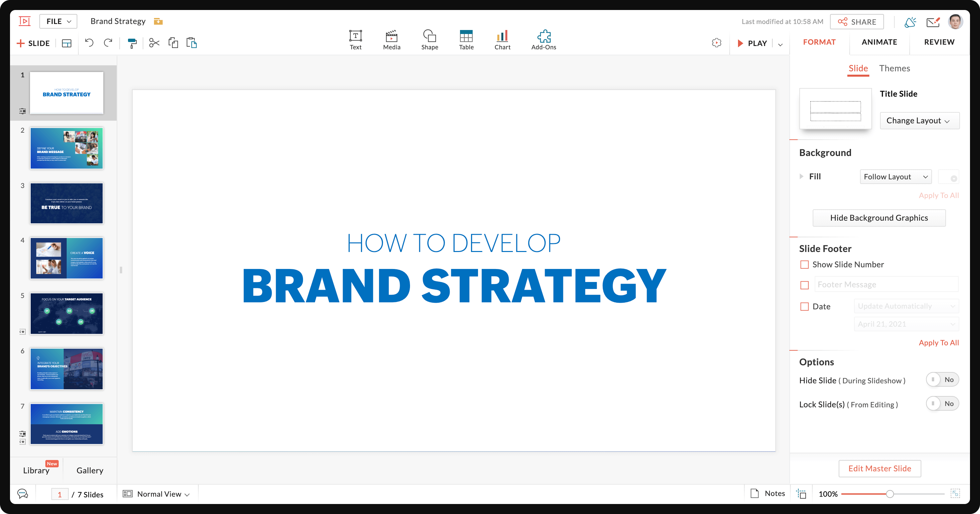The image size is (980, 514).
Task: Enable Show Slide Number checkbox
Action: (804, 264)
